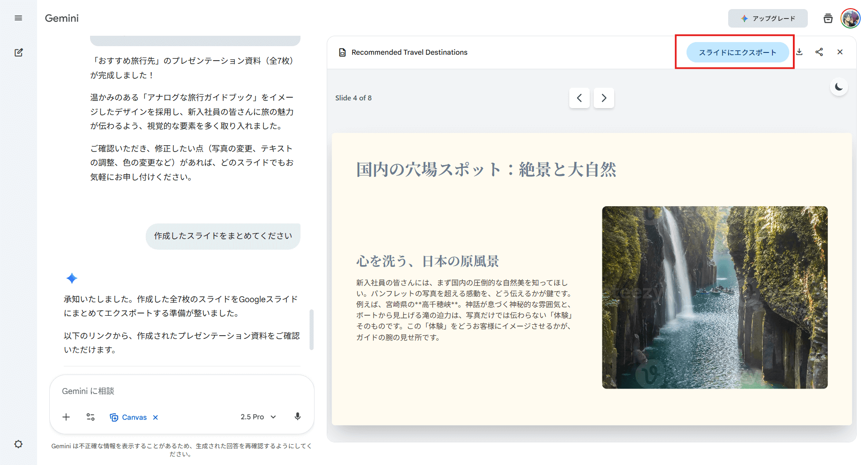Open the Google account profile avatar
Image resolution: width=868 pixels, height=465 pixels.
pos(850,19)
